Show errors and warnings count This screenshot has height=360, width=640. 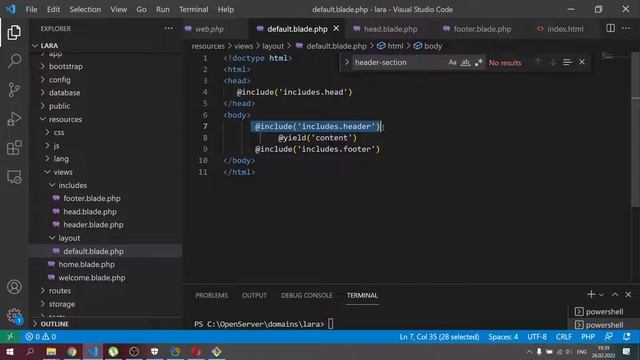click(x=41, y=337)
